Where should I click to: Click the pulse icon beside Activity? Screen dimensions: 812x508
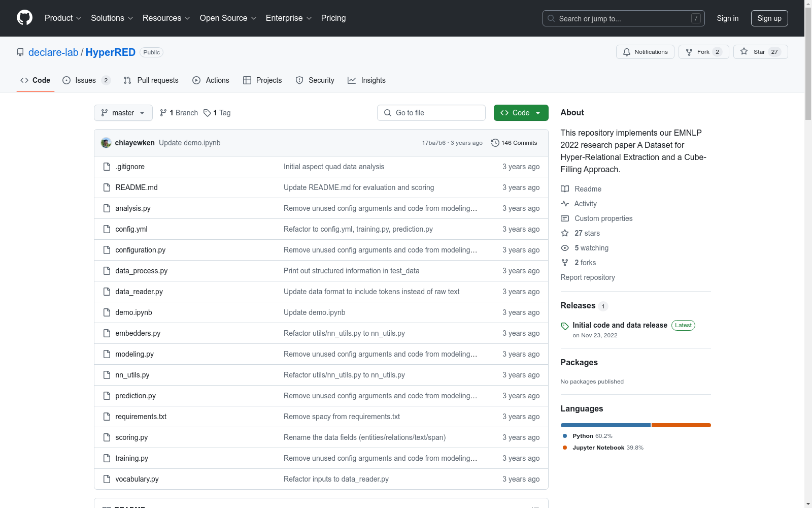tap(565, 204)
